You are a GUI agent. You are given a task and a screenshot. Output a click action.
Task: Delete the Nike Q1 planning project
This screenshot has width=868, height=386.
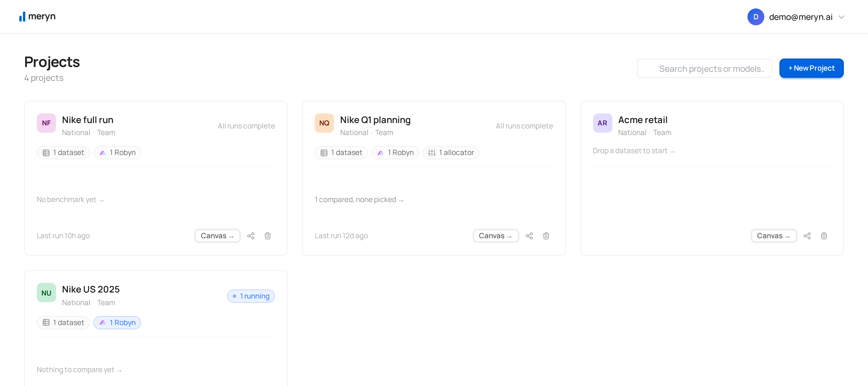coord(546,236)
